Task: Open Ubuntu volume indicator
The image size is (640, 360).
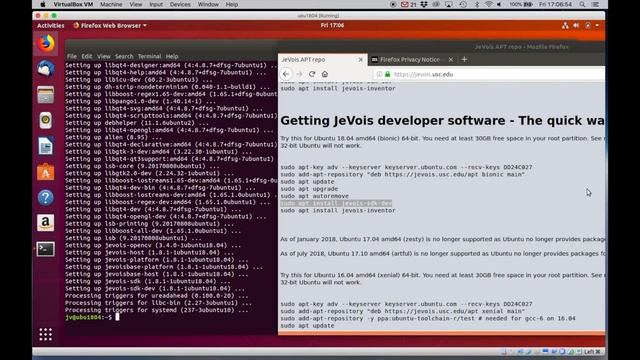Action: pos(576,26)
